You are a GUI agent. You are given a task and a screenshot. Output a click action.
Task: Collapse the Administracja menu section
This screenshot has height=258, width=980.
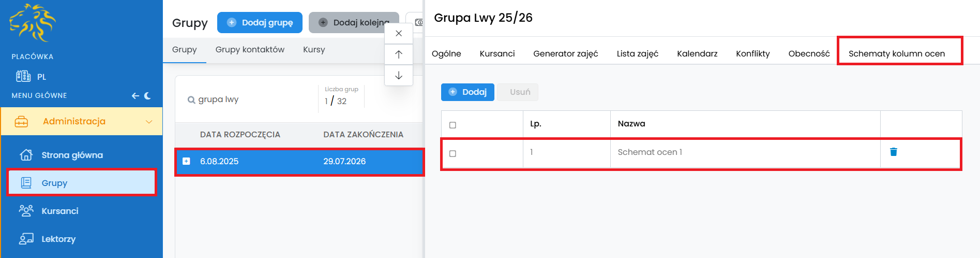click(x=149, y=122)
